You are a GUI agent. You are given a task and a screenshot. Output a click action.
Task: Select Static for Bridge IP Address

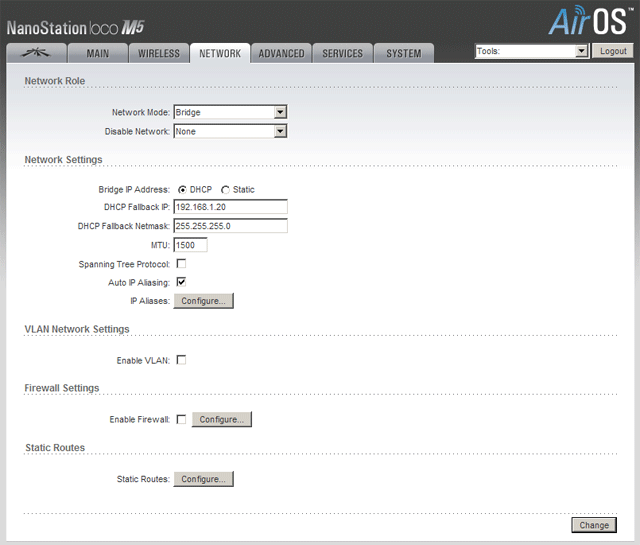[x=225, y=190]
